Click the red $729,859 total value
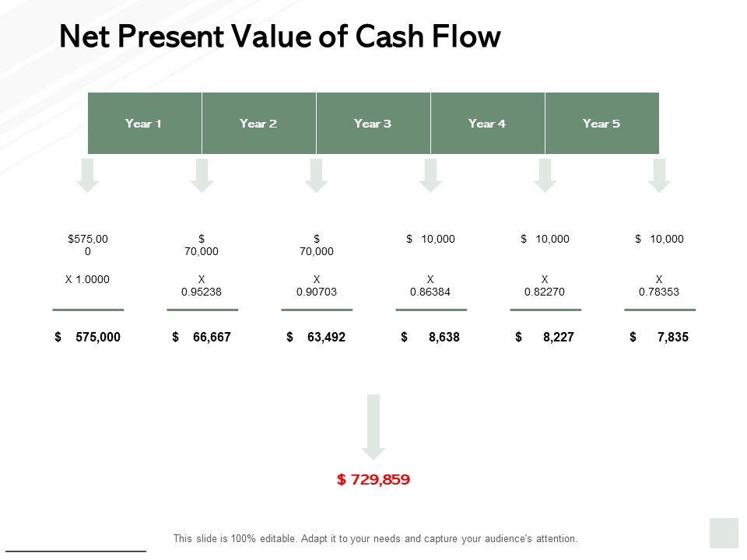This screenshot has width=747, height=560. (373, 480)
